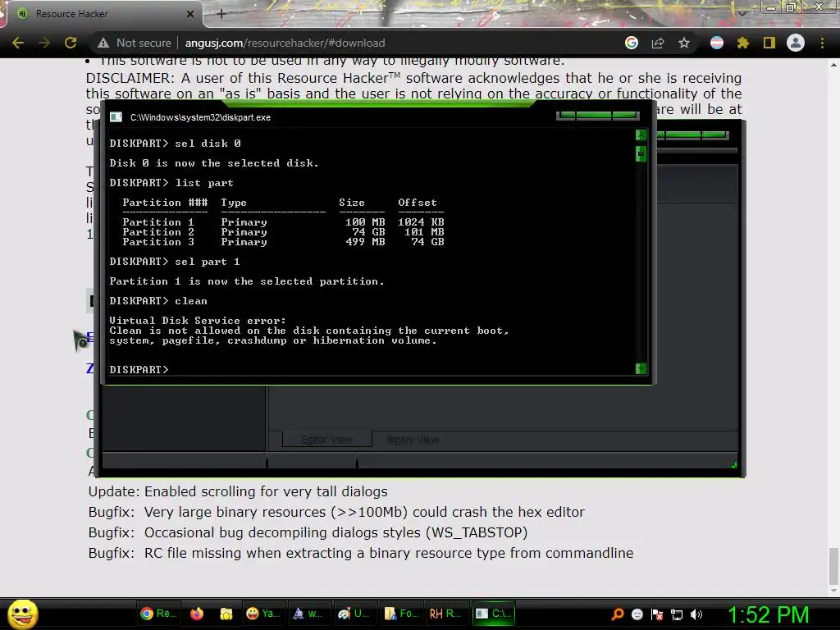840x630 pixels.
Task: Go back in the Chrome browser
Action: [18, 43]
